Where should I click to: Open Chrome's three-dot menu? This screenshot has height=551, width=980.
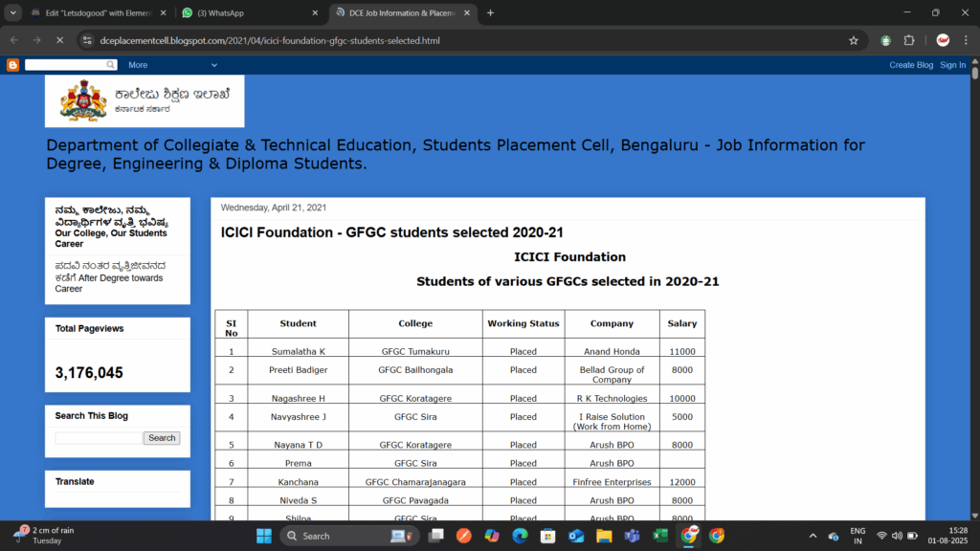coord(964,40)
